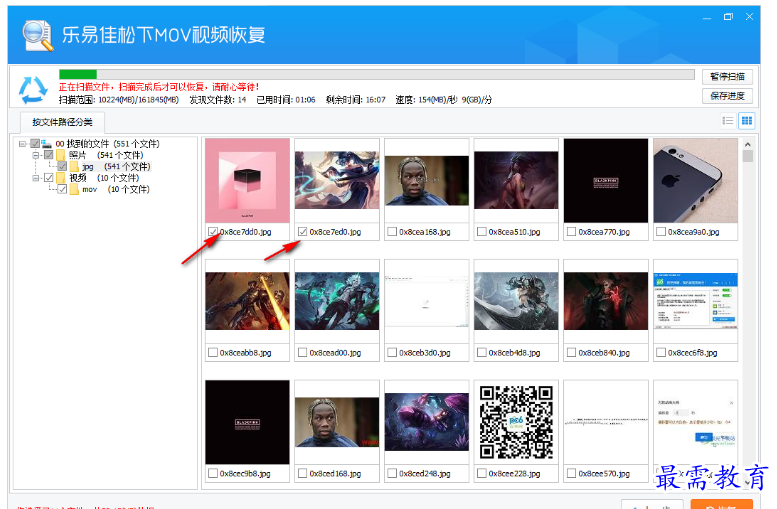Minimize the application window
Viewport: 777px width, 509px height.
[707, 17]
